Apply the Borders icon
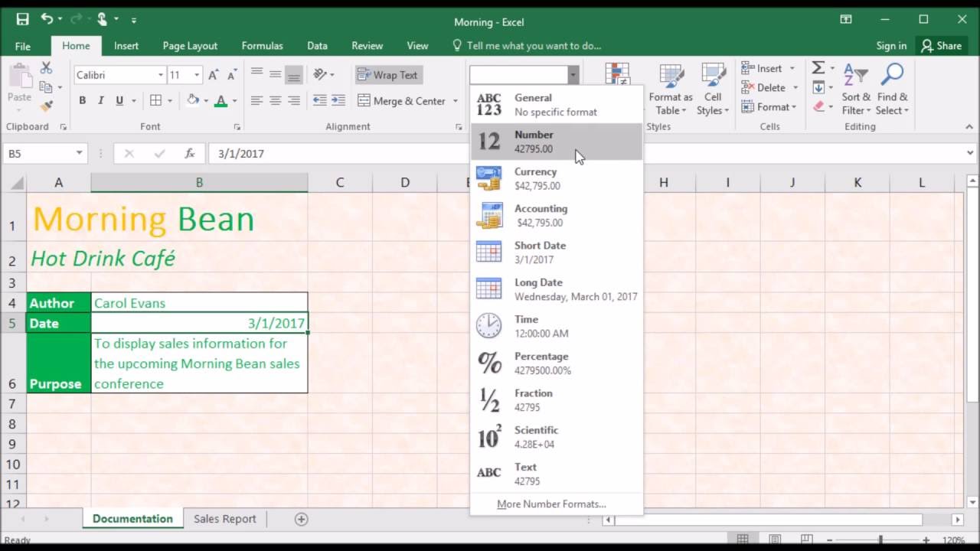The image size is (980, 551). click(155, 100)
